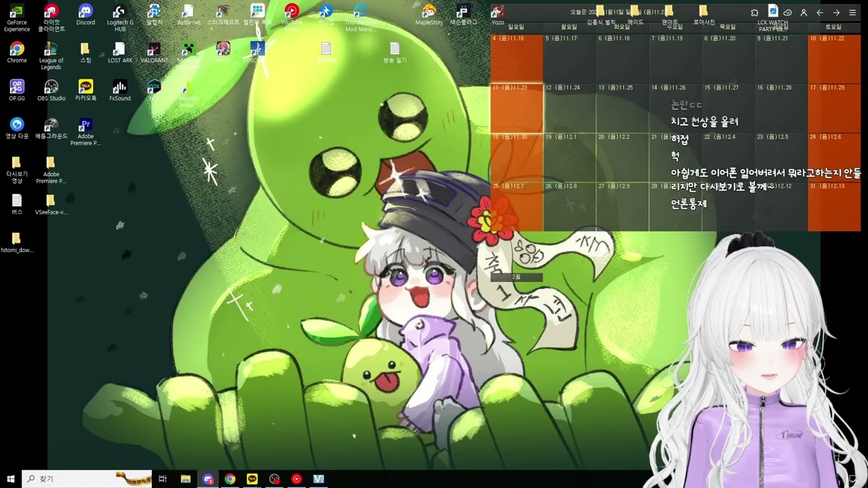868x488 pixels.
Task: Open the 넥슨플러그 desktop shortcut
Action: click(x=463, y=15)
